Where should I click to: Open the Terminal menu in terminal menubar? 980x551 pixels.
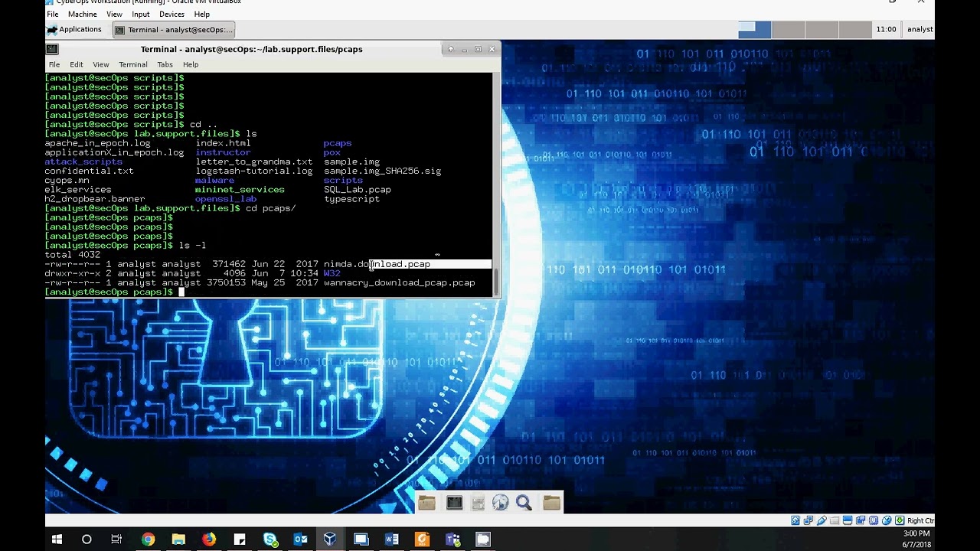coord(132,64)
